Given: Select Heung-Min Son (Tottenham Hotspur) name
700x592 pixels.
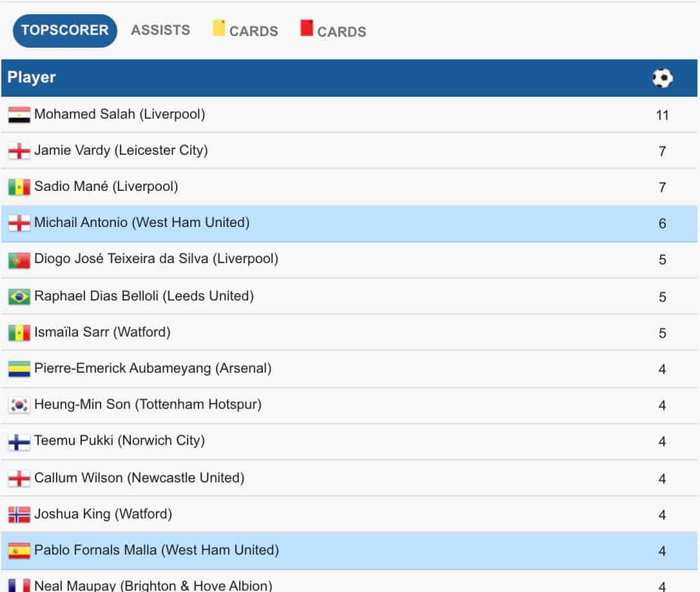Looking at the screenshot, I should tap(148, 405).
